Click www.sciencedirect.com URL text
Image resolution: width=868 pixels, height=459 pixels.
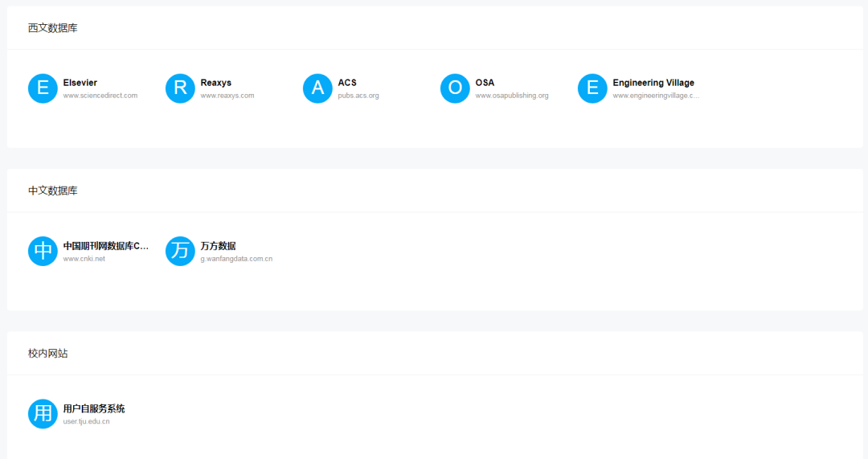coord(100,95)
